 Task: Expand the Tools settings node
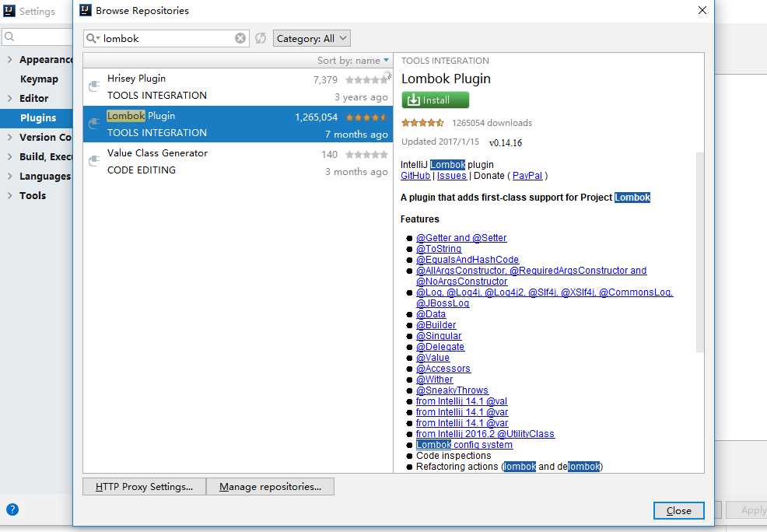point(10,195)
